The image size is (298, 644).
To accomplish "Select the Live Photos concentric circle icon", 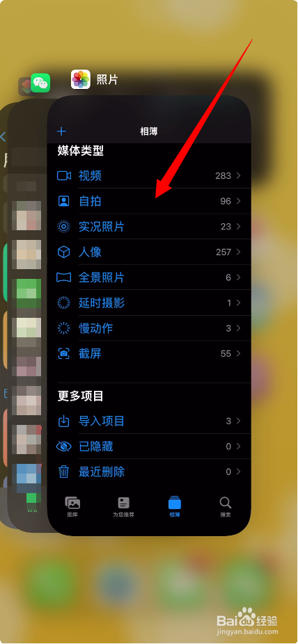I will (64, 227).
